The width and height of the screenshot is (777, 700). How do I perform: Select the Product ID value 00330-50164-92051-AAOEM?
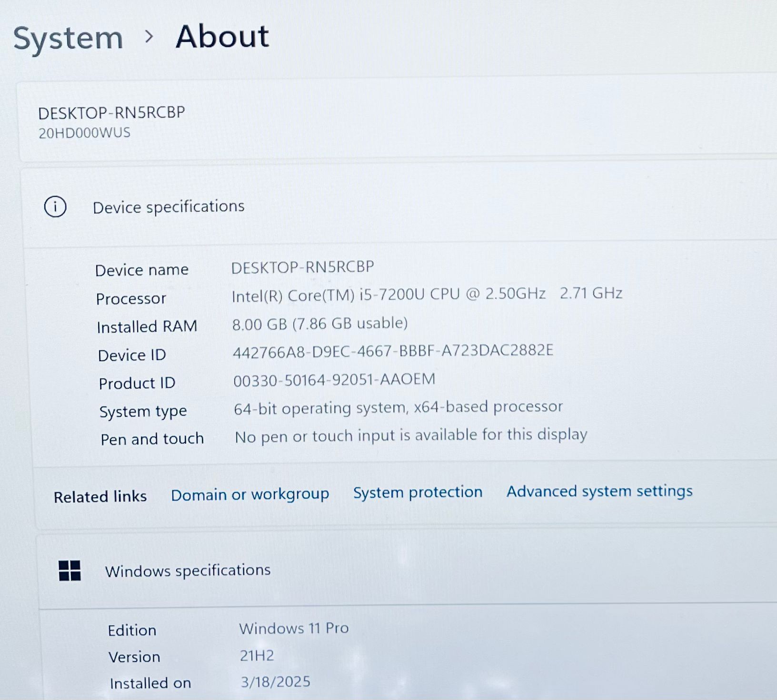pos(334,380)
